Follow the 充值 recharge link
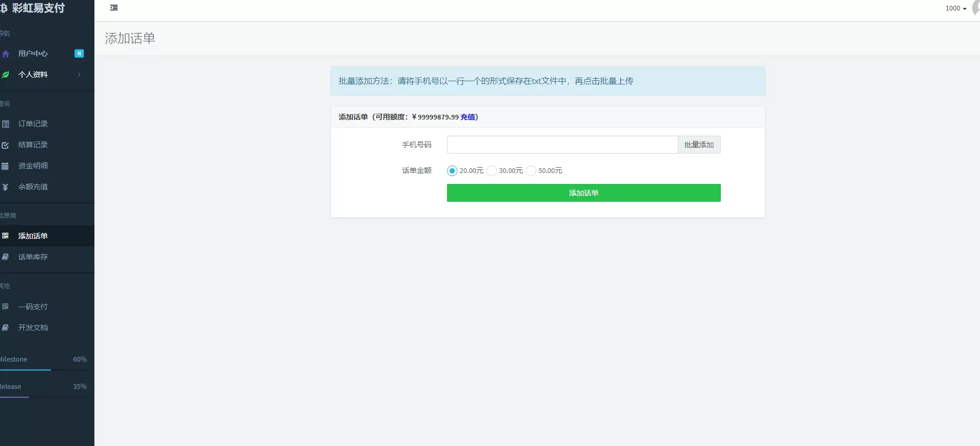 (467, 117)
